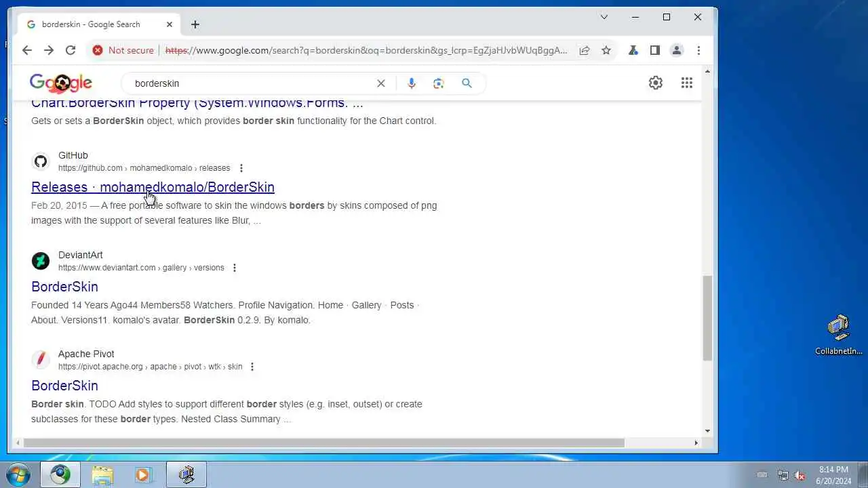Open more options for GitHub result
The height and width of the screenshot is (488, 868).
click(241, 168)
